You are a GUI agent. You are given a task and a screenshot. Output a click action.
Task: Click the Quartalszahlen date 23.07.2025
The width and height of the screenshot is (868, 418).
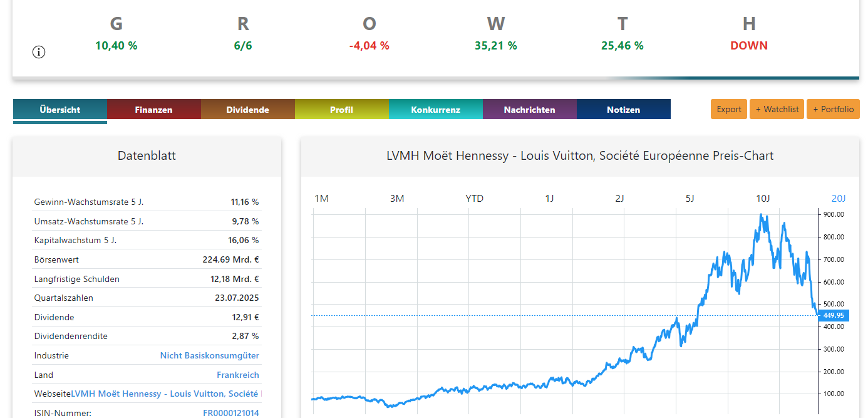point(237,298)
